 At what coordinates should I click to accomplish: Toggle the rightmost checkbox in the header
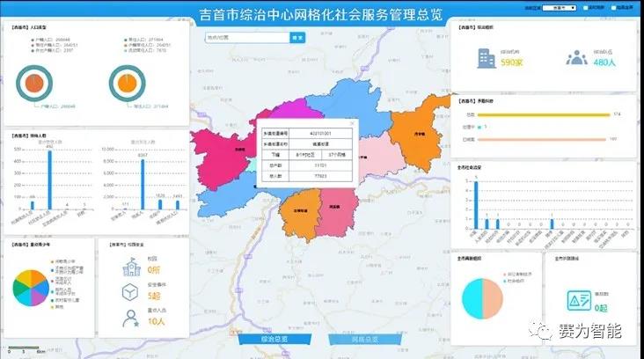[x=615, y=7]
